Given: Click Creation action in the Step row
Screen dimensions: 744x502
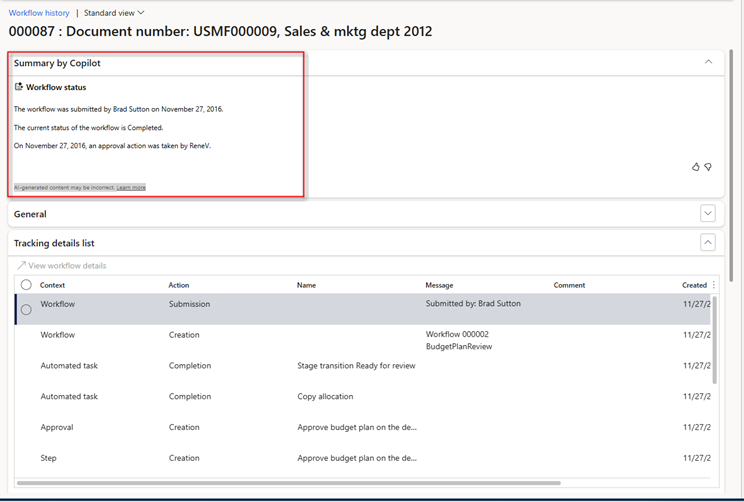Looking at the screenshot, I should tap(184, 458).
